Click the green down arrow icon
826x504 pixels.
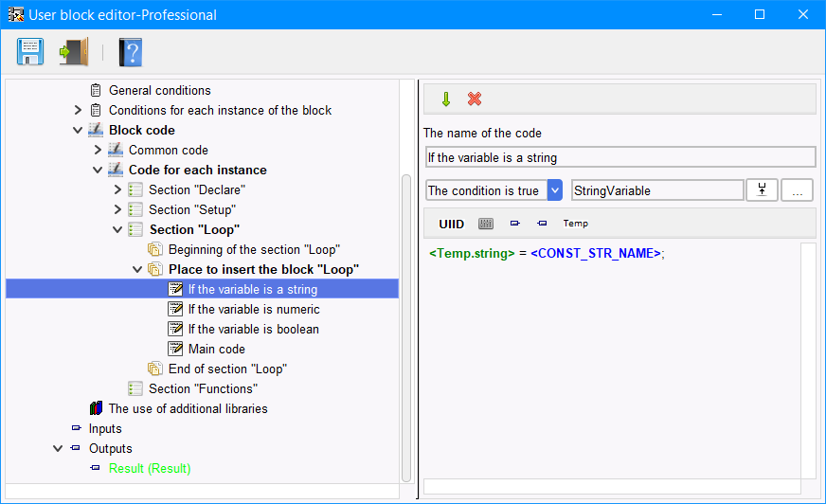tap(445, 99)
